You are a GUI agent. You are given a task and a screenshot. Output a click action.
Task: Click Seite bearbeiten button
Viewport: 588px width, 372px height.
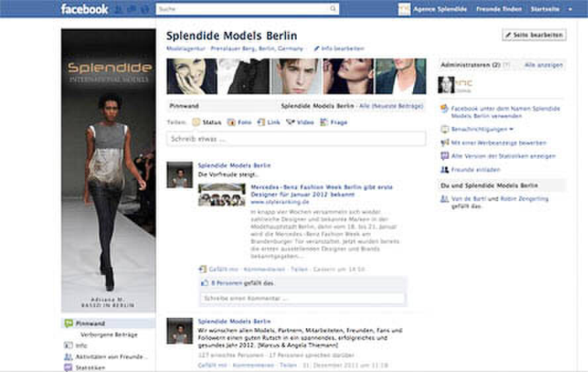[534, 35]
